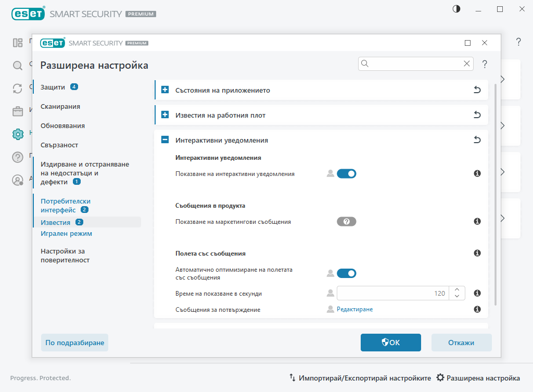Revert «Състояния на приложението» with its undo arrow

coord(477,90)
